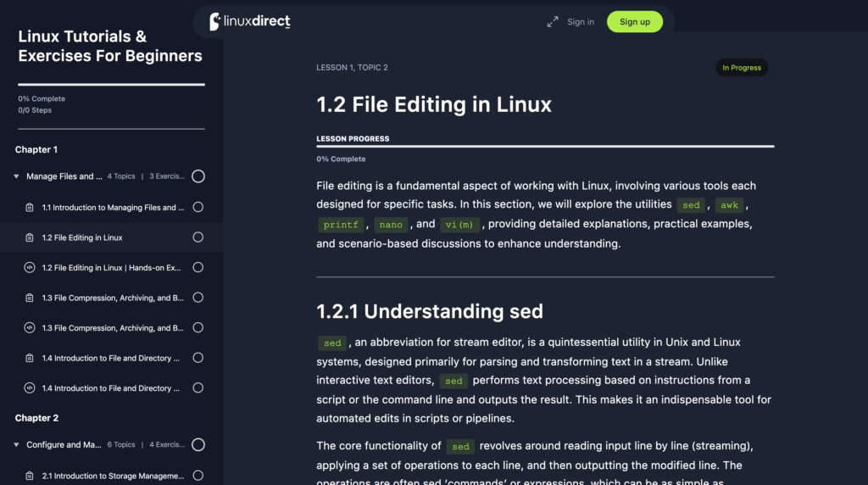The image size is (868, 485).
Task: Click code icon of second 1.4 Introduction
Action: pyautogui.click(x=30, y=388)
